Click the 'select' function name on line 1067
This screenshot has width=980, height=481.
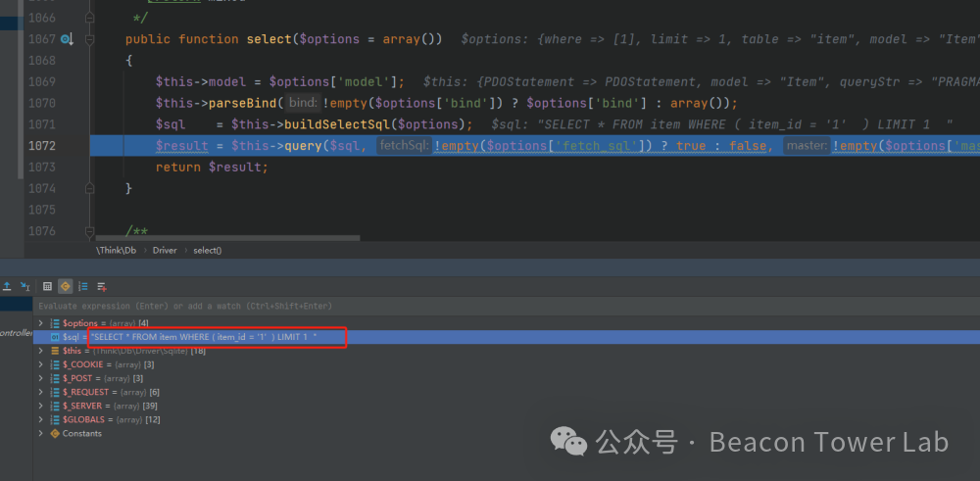coord(269,39)
